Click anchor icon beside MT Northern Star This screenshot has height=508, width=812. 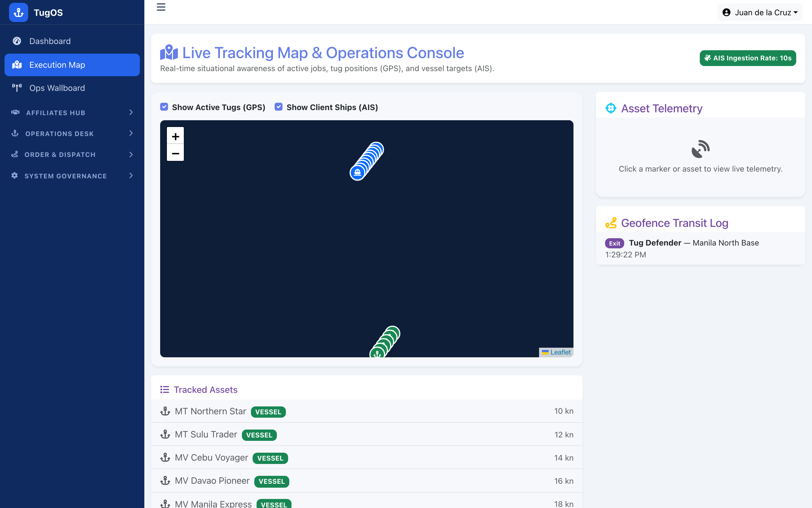165,411
